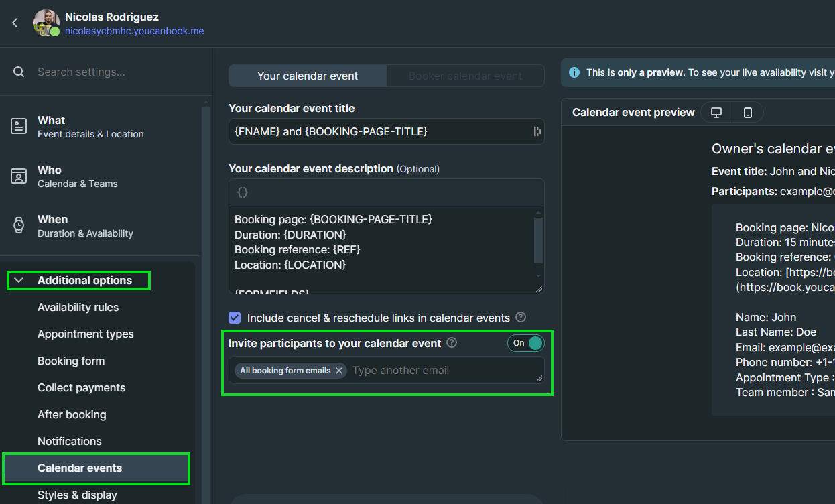Click the search settings magnifier icon

pos(19,72)
